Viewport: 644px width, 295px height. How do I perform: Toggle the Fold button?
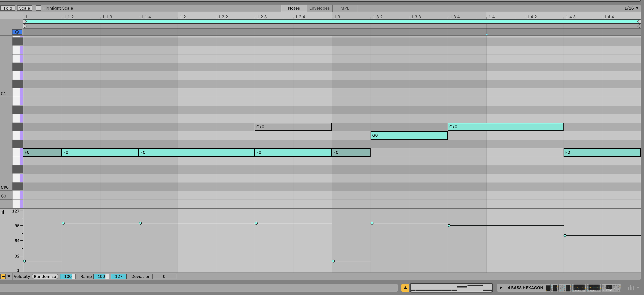click(8, 8)
